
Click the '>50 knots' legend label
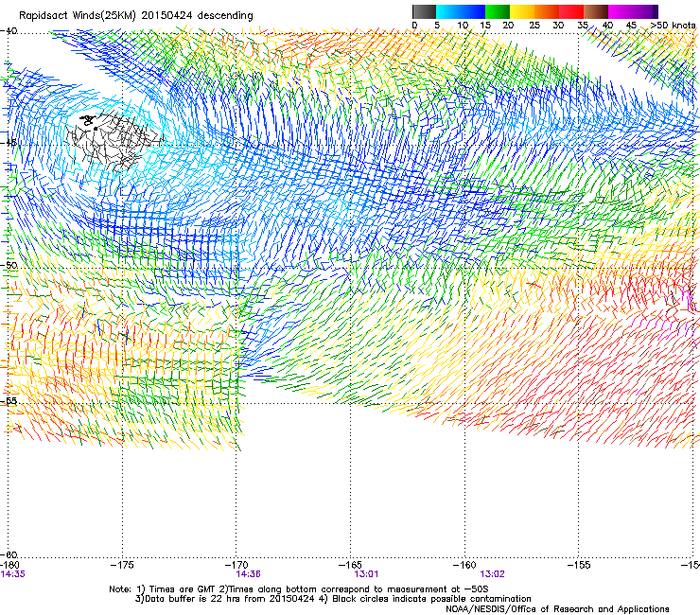click(673, 26)
